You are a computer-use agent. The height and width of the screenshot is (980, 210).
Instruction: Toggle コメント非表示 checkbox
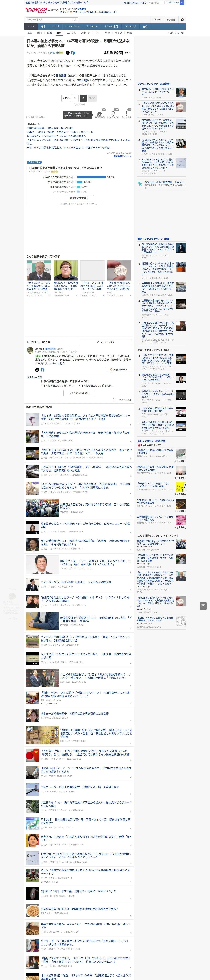pyautogui.click(x=115, y=400)
